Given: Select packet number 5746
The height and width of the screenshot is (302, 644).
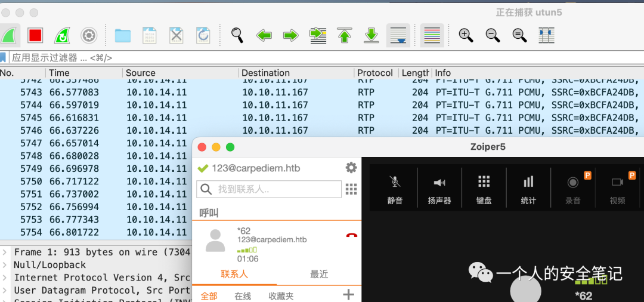Looking at the screenshot, I should tap(322, 130).
